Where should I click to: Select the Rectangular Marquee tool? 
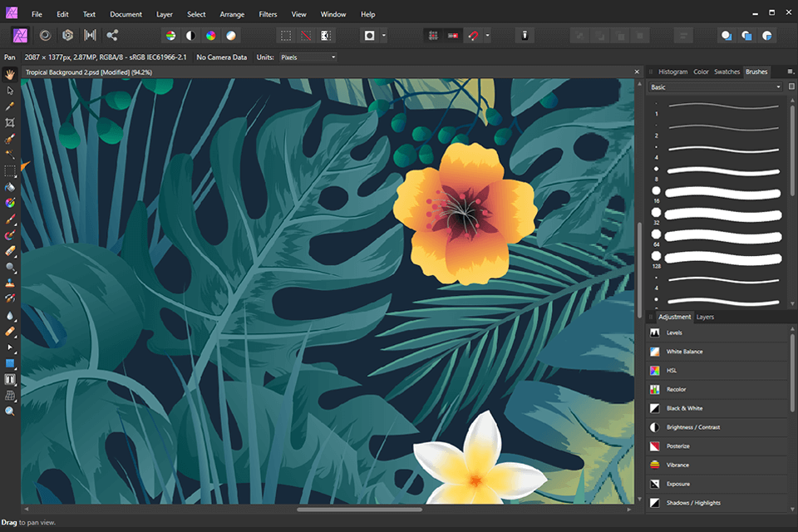pyautogui.click(x=10, y=171)
